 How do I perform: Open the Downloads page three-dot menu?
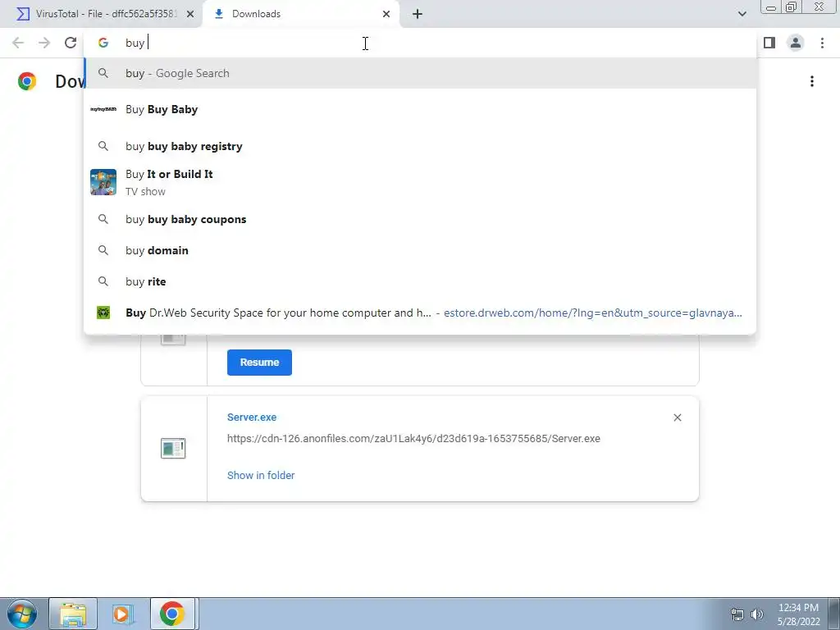tap(812, 81)
